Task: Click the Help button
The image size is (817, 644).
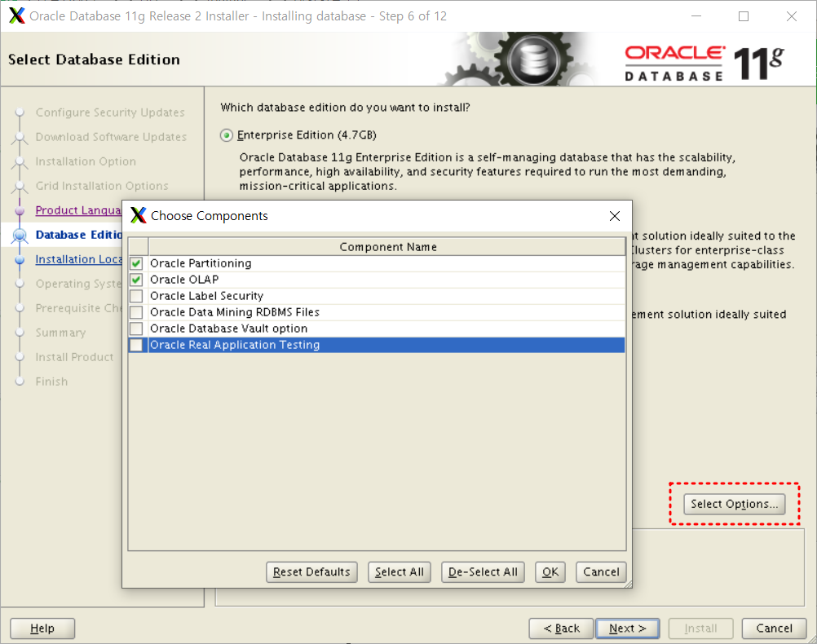Action: [x=42, y=629]
